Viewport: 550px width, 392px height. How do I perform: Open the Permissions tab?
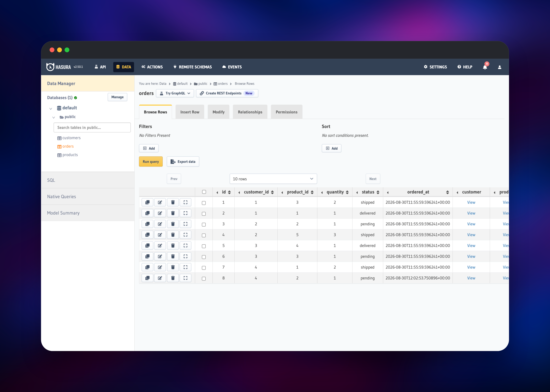(287, 112)
